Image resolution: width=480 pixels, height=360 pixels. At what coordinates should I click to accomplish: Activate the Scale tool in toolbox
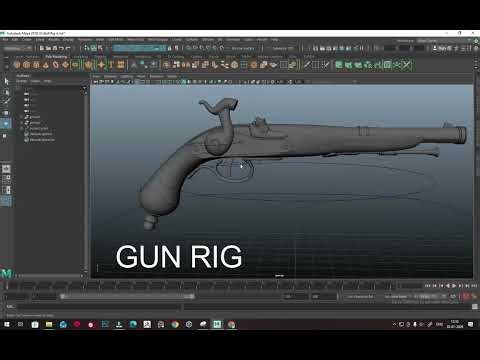click(x=6, y=136)
